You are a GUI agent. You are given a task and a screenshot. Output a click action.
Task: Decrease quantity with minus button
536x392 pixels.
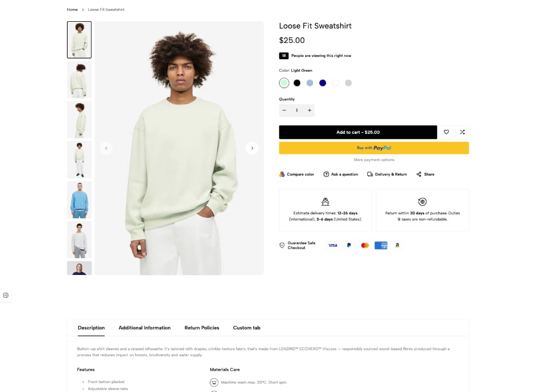[x=284, y=111]
